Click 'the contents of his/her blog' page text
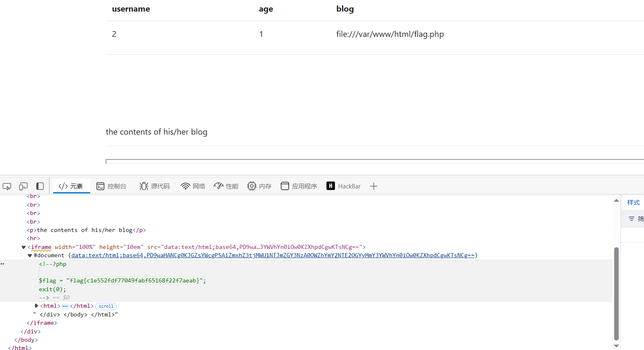Image resolution: width=644 pixels, height=350 pixels. pos(157,132)
